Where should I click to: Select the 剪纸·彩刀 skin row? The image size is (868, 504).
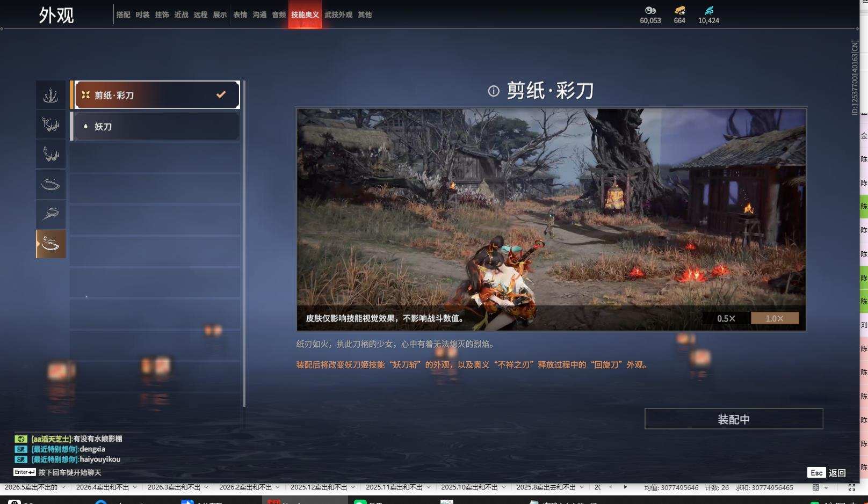(155, 95)
